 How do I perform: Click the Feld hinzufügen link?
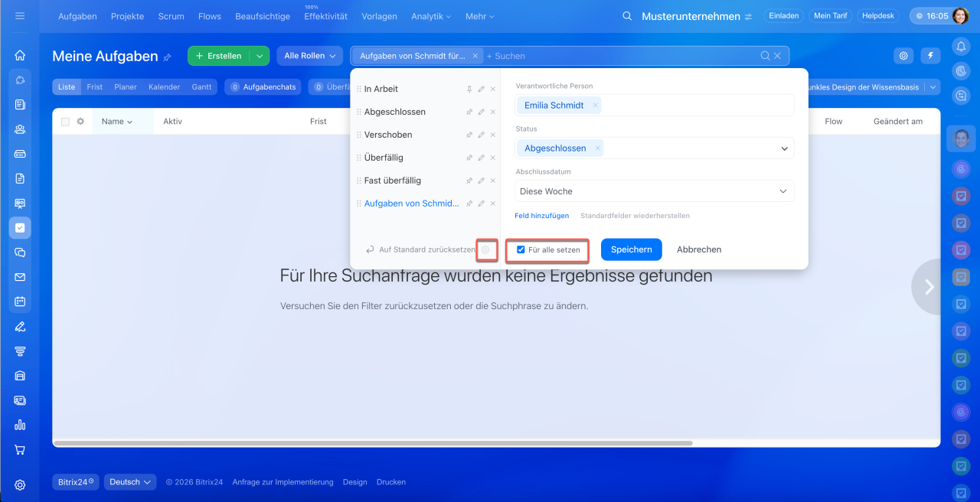click(x=541, y=216)
